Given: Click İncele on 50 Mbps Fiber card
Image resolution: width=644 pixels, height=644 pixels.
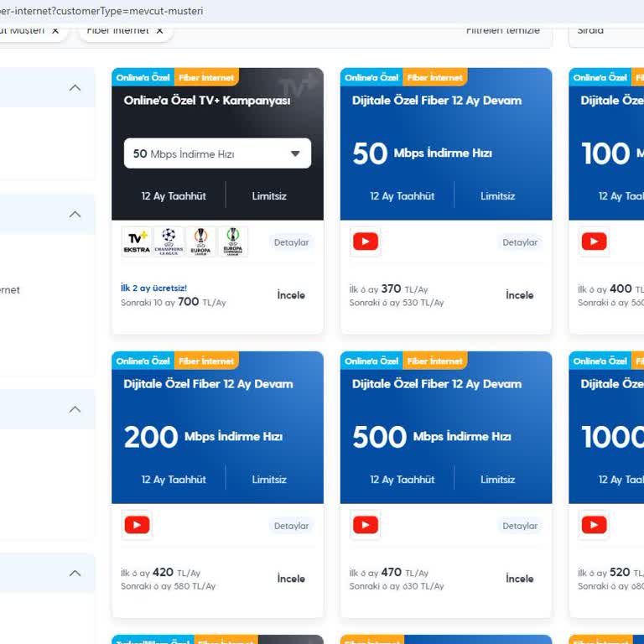Looking at the screenshot, I should point(520,295).
